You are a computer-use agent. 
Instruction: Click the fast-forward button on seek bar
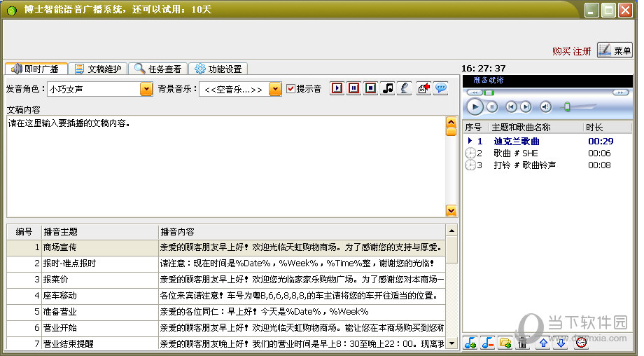coord(620,93)
